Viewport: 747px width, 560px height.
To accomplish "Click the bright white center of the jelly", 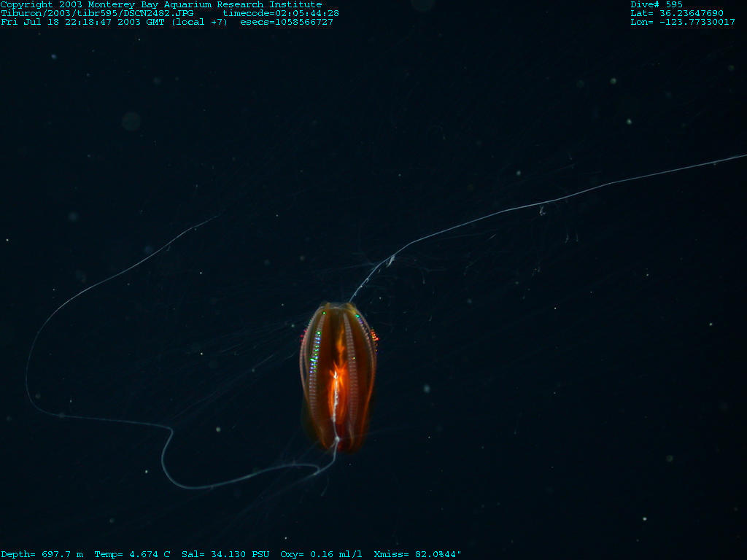I will 336,376.
